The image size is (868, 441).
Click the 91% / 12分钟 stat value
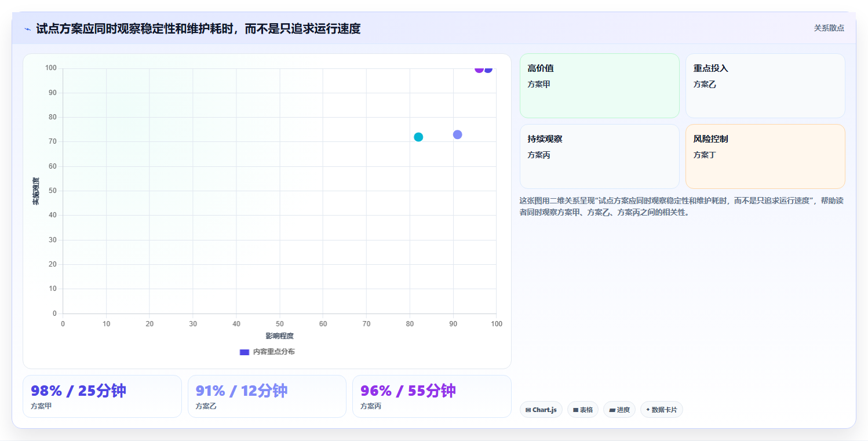(241, 391)
